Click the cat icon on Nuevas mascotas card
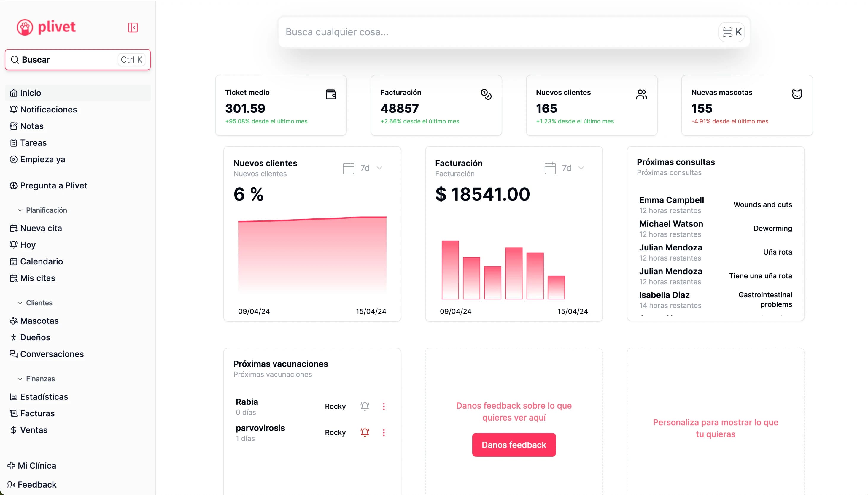Viewport: 868px width, 495px height. tap(797, 94)
